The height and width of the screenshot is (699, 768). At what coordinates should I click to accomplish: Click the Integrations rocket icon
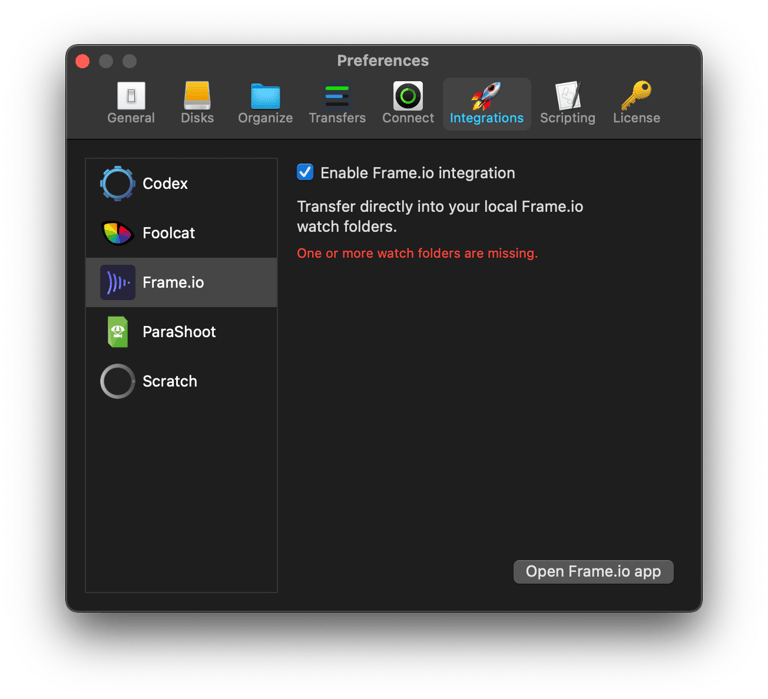486,104
